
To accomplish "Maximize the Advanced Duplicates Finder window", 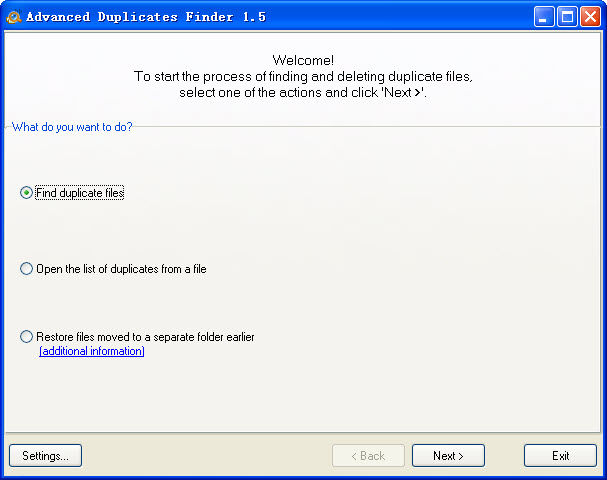I will (566, 16).
